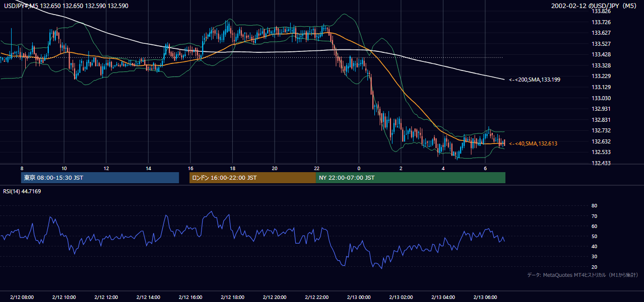The image size is (644, 302).
Task: Click the 2/12 12:00 date label
Action: coord(106,297)
